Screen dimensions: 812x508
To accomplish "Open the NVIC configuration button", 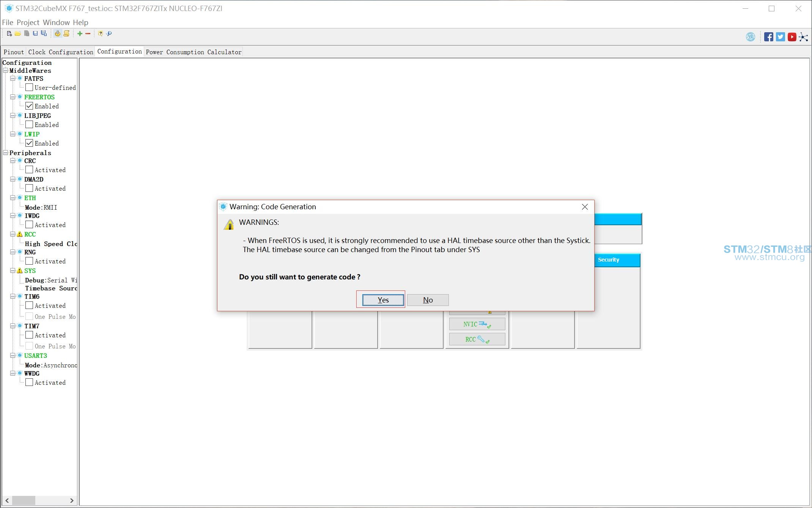I will pos(477,324).
